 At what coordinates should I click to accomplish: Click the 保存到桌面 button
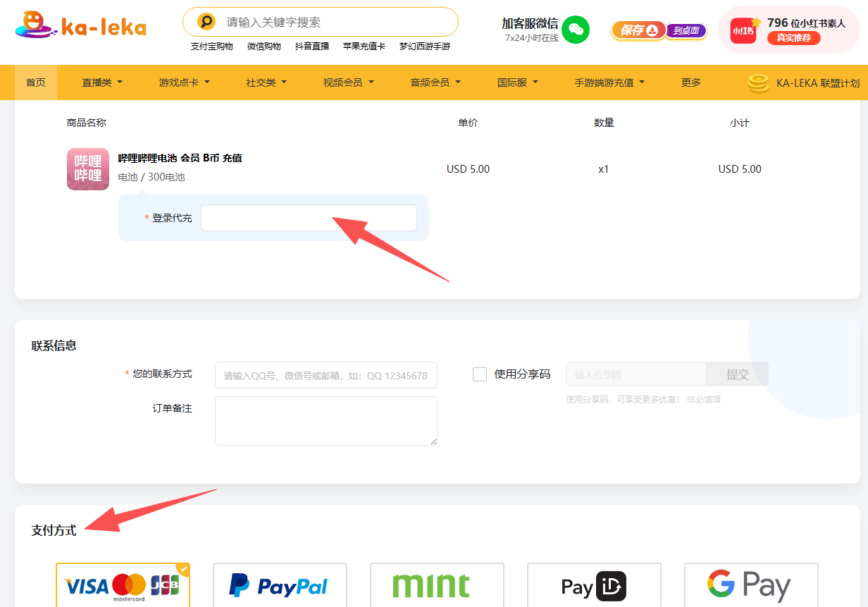[x=659, y=30]
